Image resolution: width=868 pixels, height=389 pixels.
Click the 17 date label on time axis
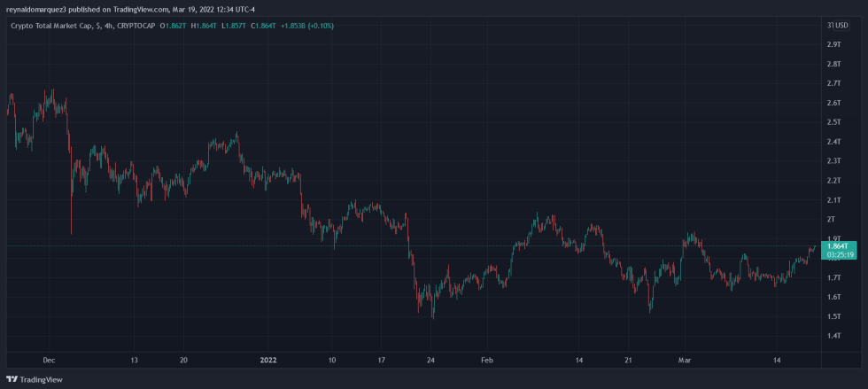coord(382,360)
